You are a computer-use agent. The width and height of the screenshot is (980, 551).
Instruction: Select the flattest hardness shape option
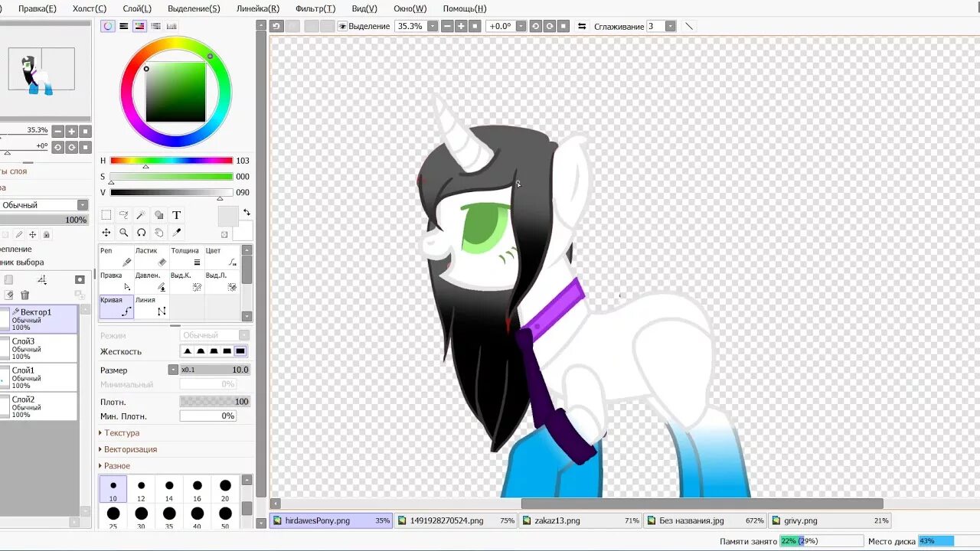(240, 351)
